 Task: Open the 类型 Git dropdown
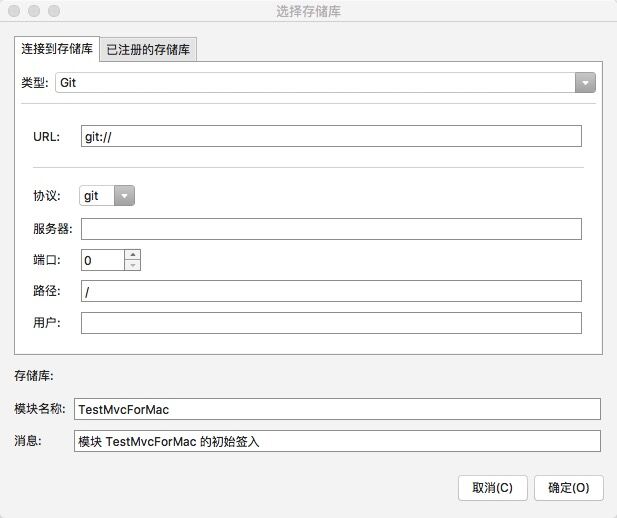325,83
